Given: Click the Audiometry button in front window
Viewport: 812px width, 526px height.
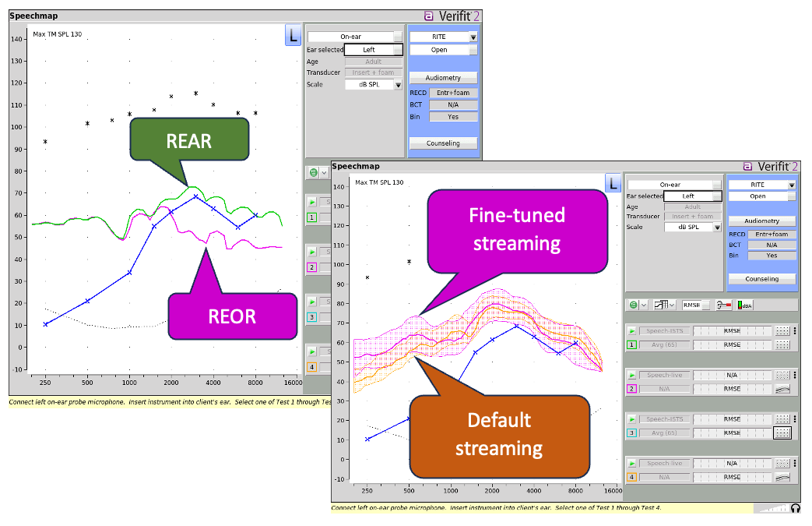Looking at the screenshot, I should (x=761, y=221).
